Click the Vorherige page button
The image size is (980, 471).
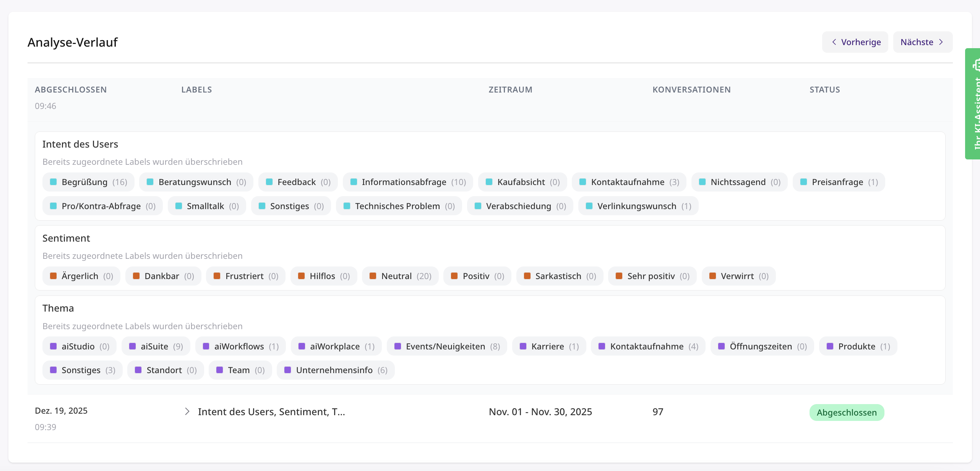tap(855, 42)
